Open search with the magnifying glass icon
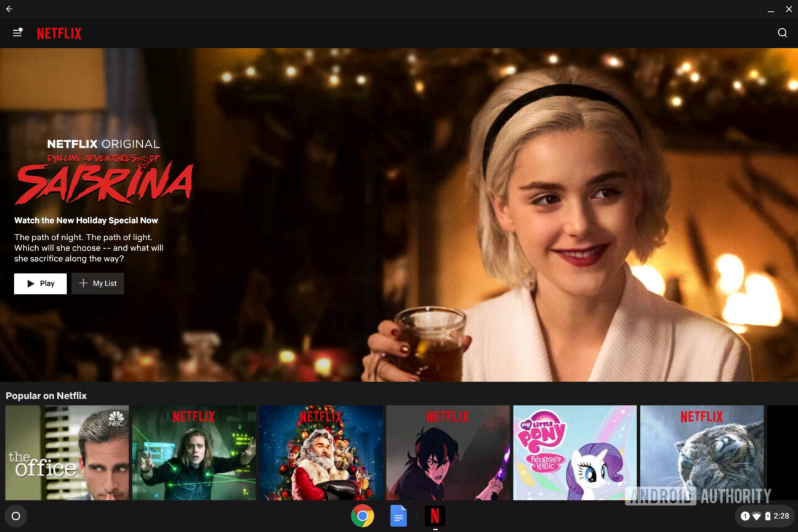This screenshot has height=532, width=798. 782,33
